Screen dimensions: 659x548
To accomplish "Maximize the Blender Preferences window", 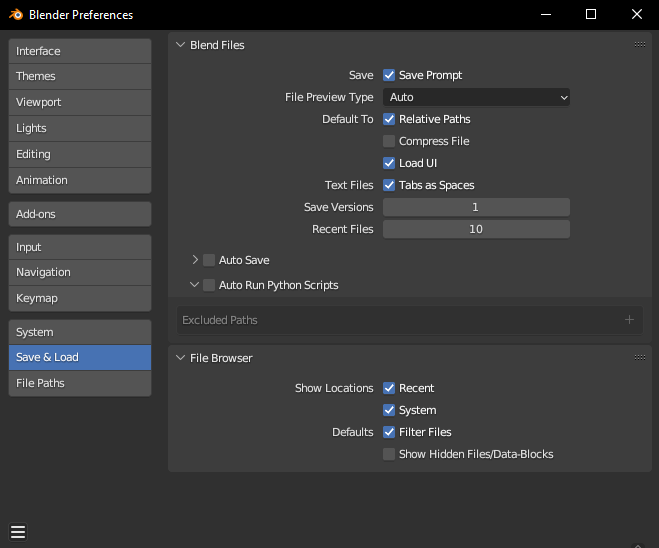I will [591, 14].
